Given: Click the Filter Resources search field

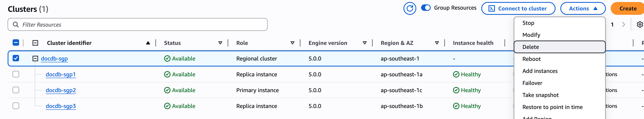Looking at the screenshot, I should (137, 24).
